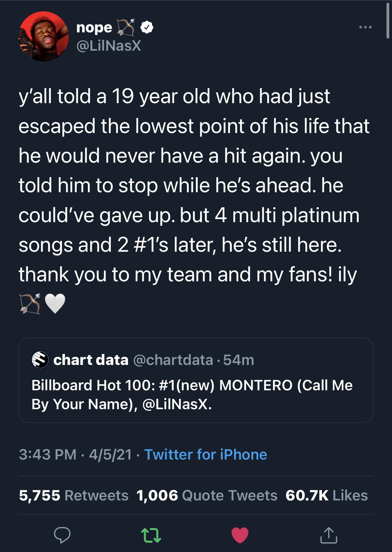Tap the verified checkmark badge
This screenshot has width=392, height=552.
click(147, 27)
